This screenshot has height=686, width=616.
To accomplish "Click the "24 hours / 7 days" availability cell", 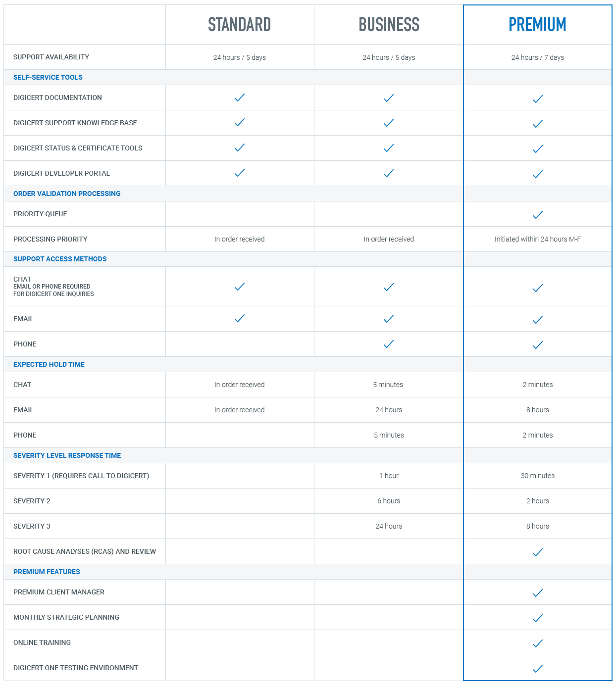I will [538, 57].
